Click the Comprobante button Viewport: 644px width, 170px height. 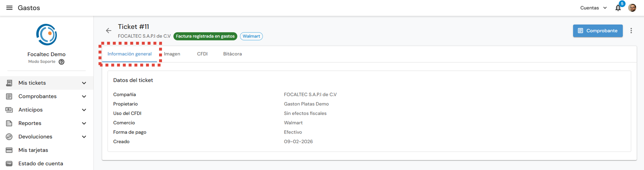598,31
